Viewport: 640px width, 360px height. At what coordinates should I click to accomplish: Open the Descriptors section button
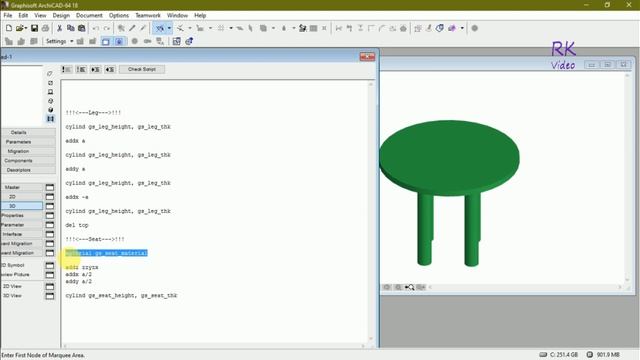click(28, 170)
